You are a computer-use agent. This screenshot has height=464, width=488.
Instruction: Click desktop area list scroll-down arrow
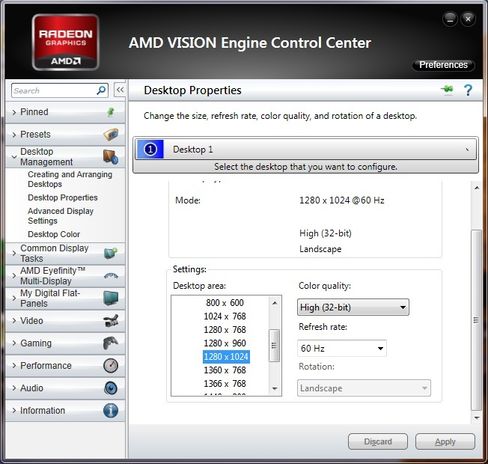point(275,389)
